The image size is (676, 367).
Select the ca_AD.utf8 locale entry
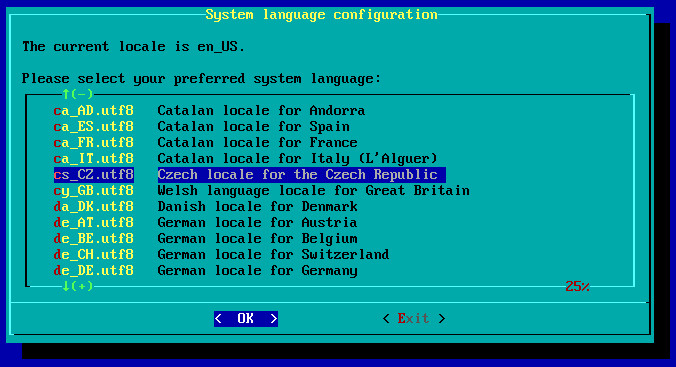click(x=209, y=111)
